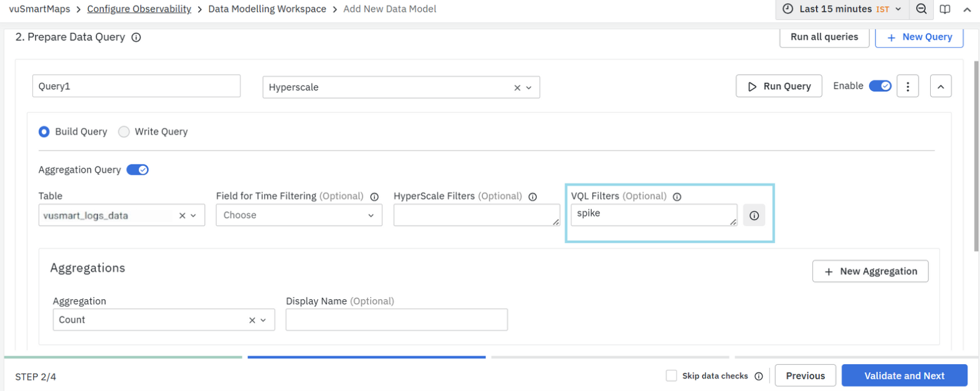Click the zoom out magnifier icon
Image resolution: width=980 pixels, height=391 pixels.
[921, 9]
